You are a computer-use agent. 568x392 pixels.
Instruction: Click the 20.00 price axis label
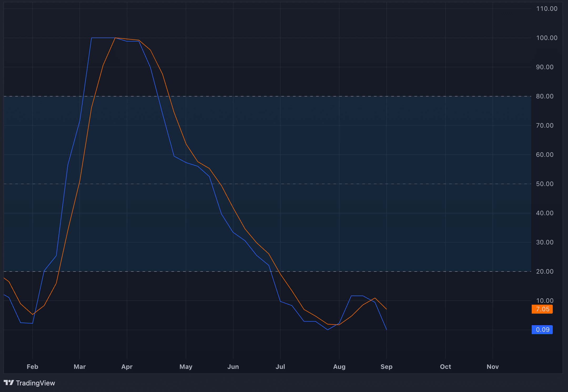coord(545,272)
